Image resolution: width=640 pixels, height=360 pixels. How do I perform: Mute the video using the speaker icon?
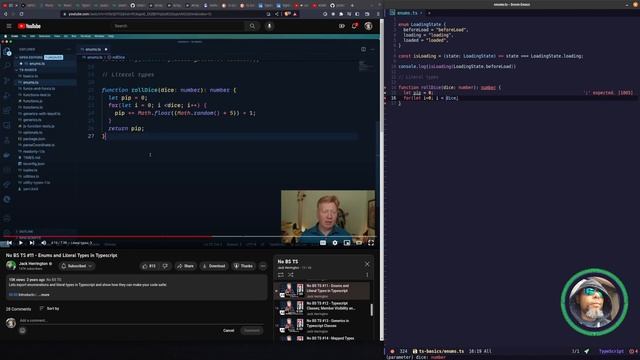click(x=43, y=243)
